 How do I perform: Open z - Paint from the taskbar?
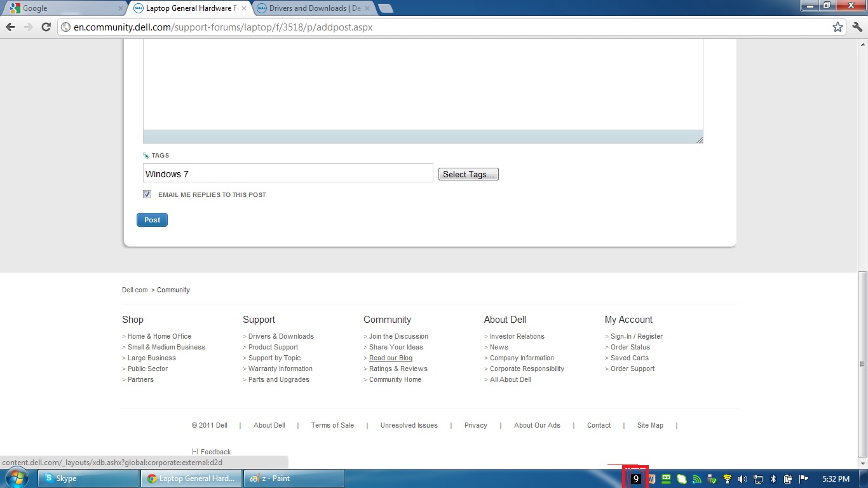tap(294, 478)
